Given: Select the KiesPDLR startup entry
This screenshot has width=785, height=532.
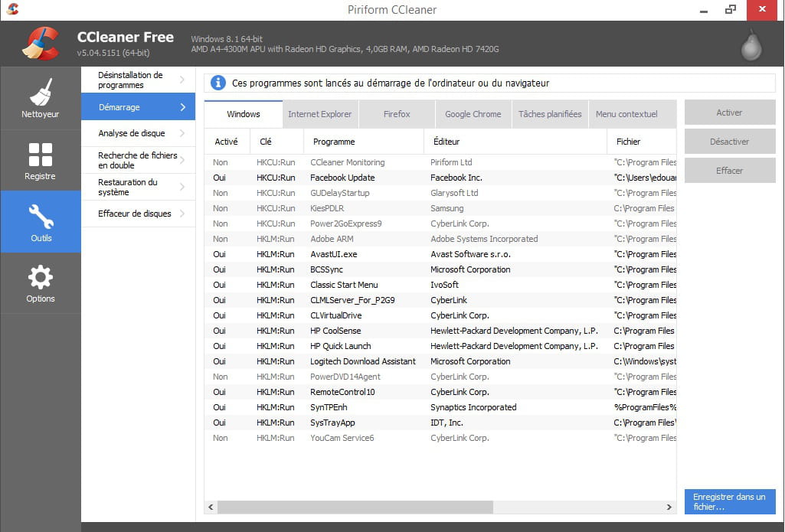Looking at the screenshot, I should pos(440,208).
